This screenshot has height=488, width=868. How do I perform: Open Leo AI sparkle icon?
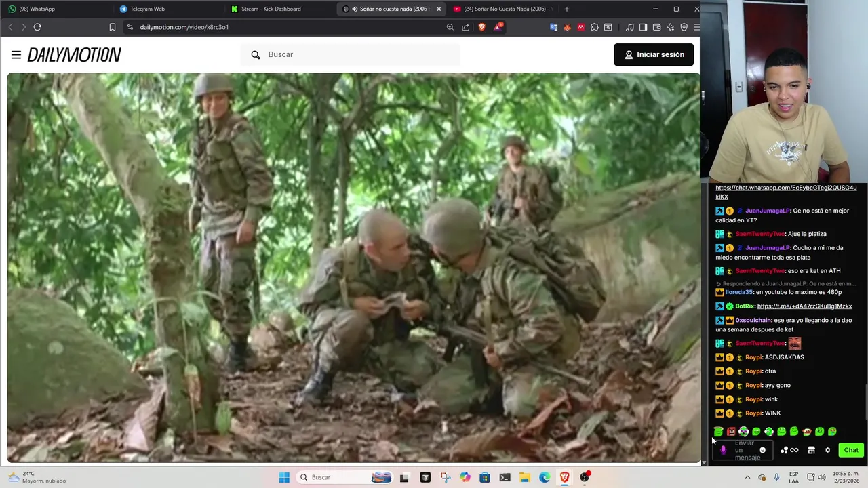pos(670,27)
